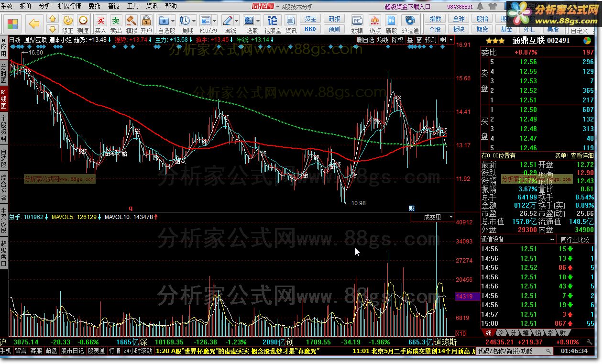Open the 帮助 menu
Image resolution: width=603 pixels, height=364 pixels.
[171, 6]
